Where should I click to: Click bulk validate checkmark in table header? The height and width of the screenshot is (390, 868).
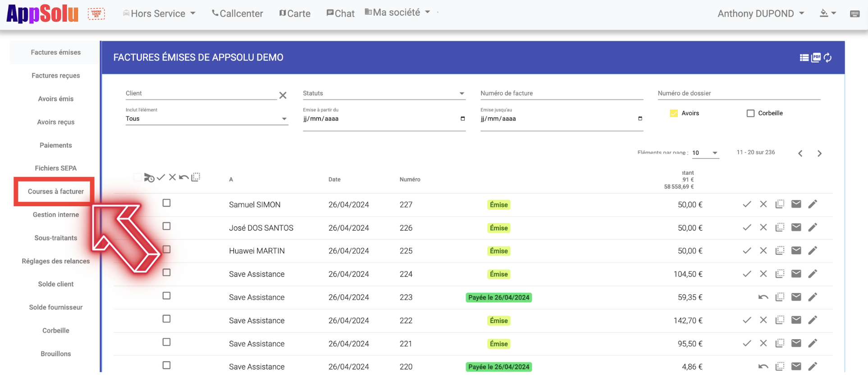coord(161,177)
